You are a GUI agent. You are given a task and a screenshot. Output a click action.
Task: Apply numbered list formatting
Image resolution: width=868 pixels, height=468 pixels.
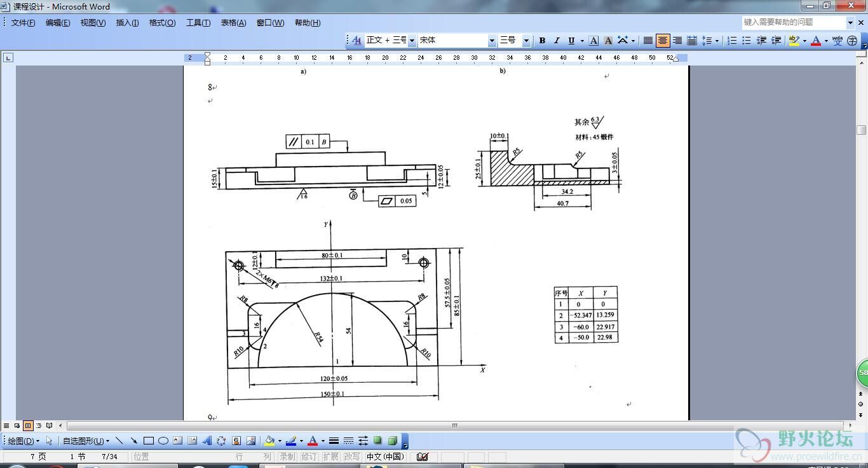pos(732,40)
